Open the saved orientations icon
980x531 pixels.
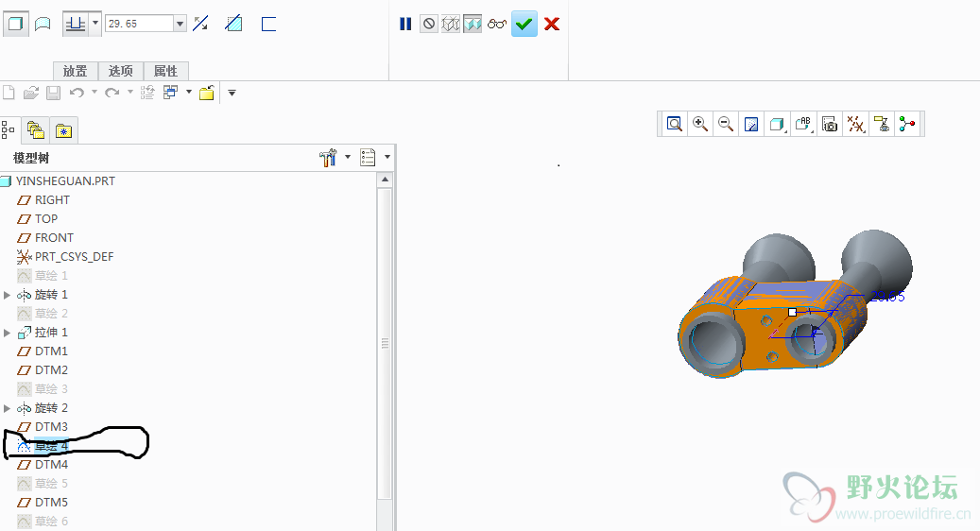[803, 124]
